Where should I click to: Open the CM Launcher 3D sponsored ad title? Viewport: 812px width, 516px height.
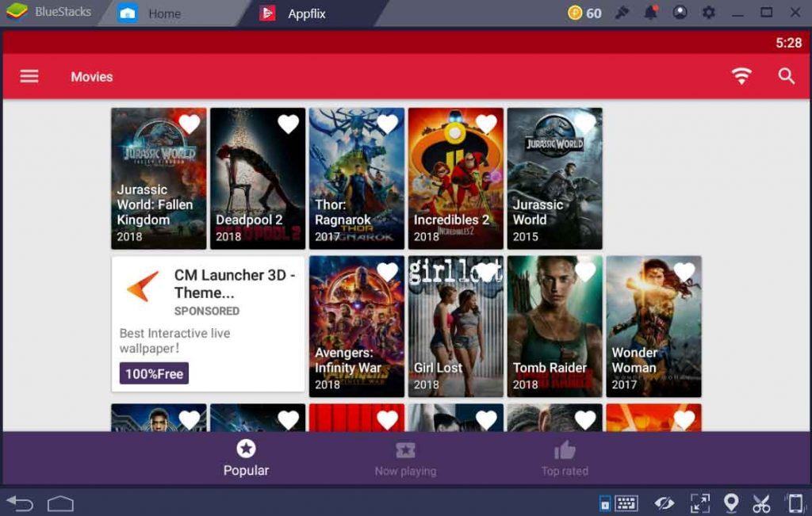click(x=235, y=284)
